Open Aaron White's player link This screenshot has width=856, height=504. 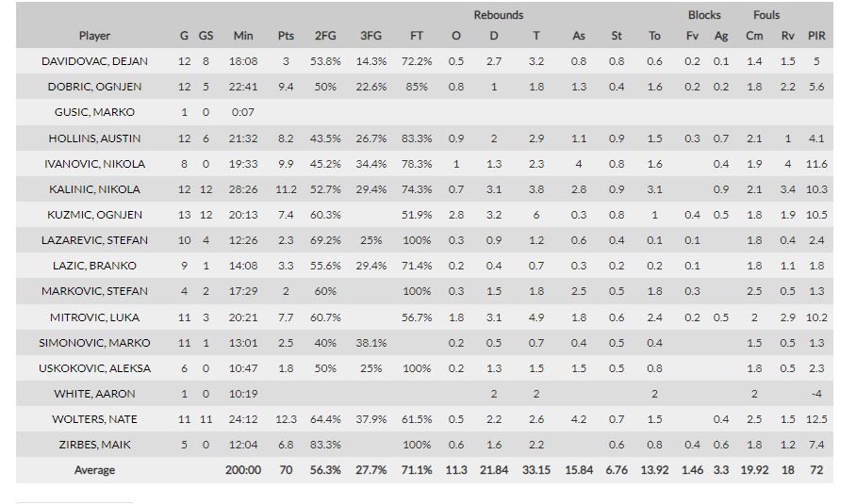point(94,394)
